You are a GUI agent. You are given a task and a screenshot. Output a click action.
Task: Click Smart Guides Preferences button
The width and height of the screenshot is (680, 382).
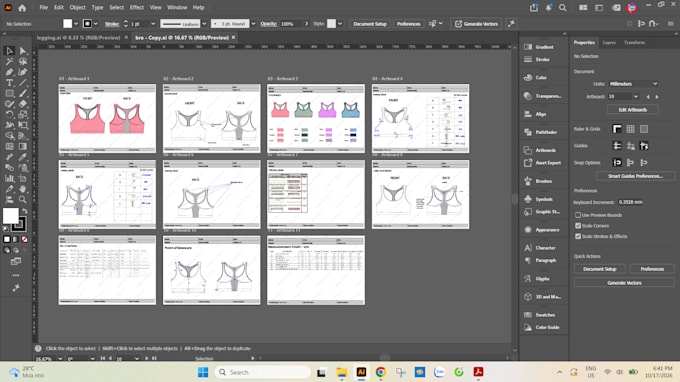pos(635,176)
